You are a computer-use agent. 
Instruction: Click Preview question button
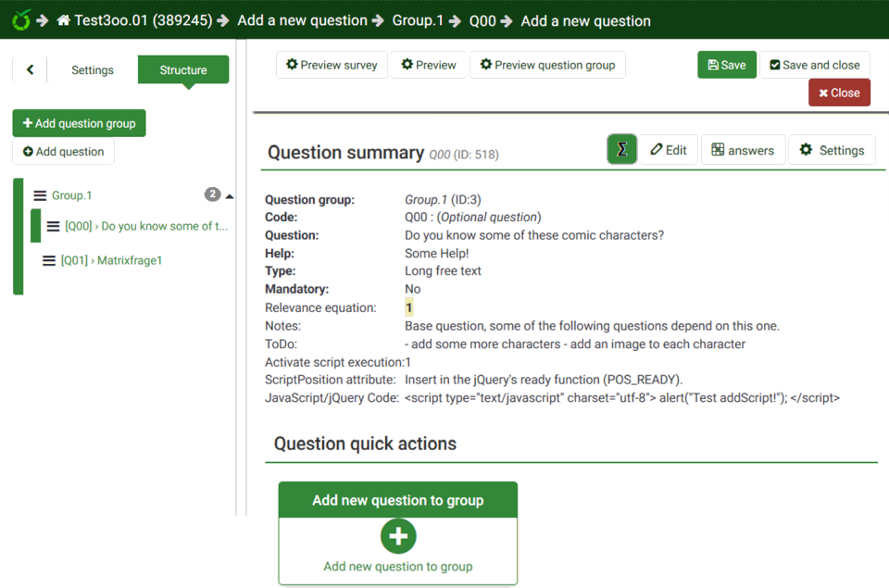(x=429, y=65)
